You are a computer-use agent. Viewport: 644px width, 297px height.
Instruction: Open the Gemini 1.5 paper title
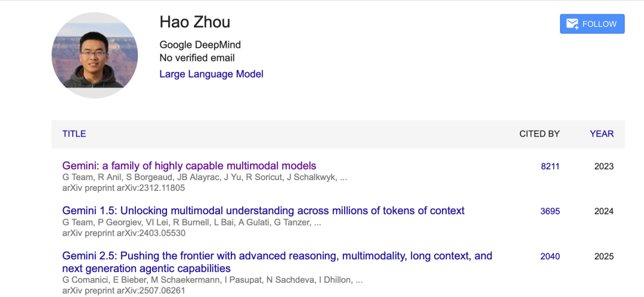263,211
